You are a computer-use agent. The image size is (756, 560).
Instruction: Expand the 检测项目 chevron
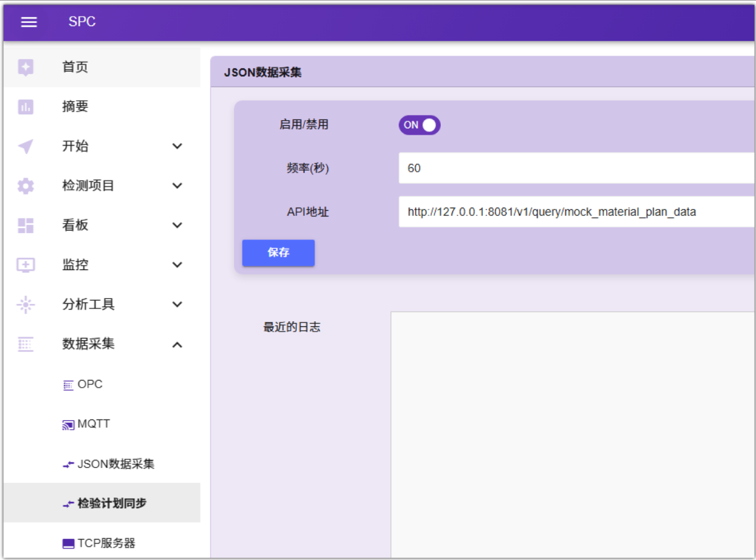tap(177, 186)
